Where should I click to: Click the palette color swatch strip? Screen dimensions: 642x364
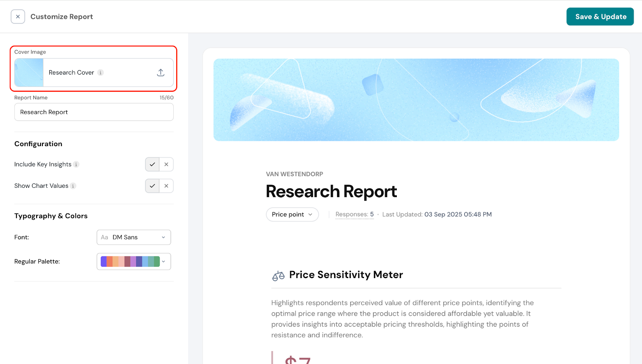tap(130, 262)
